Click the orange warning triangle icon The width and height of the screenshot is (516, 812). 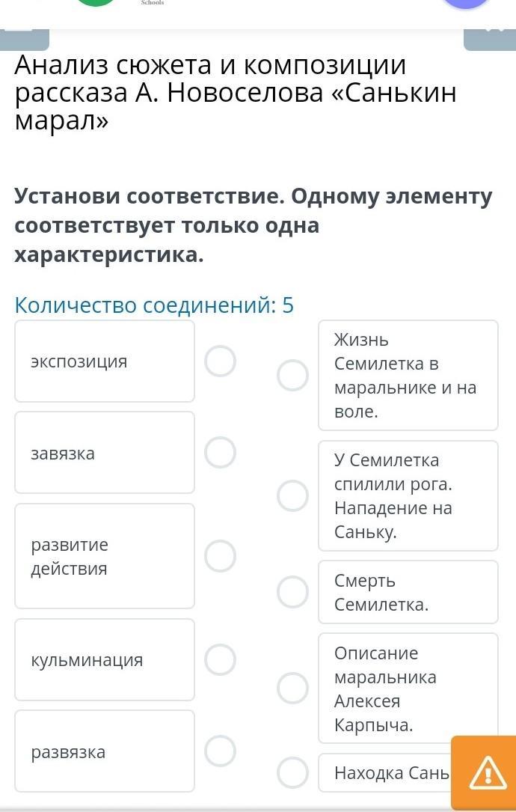click(x=487, y=773)
